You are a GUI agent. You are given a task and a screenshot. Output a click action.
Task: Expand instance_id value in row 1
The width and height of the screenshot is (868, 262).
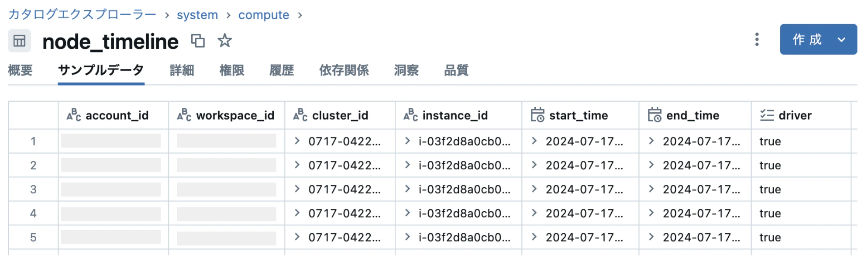[407, 141]
